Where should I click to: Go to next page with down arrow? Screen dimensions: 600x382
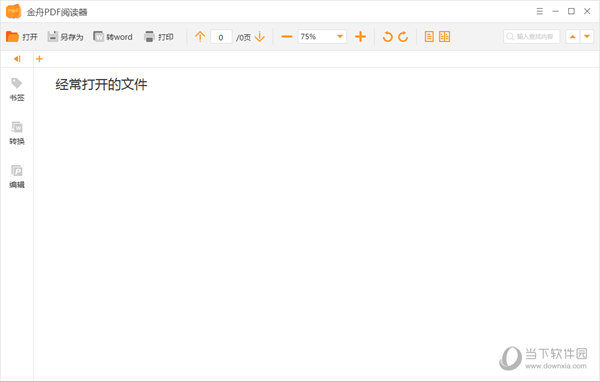pos(259,36)
